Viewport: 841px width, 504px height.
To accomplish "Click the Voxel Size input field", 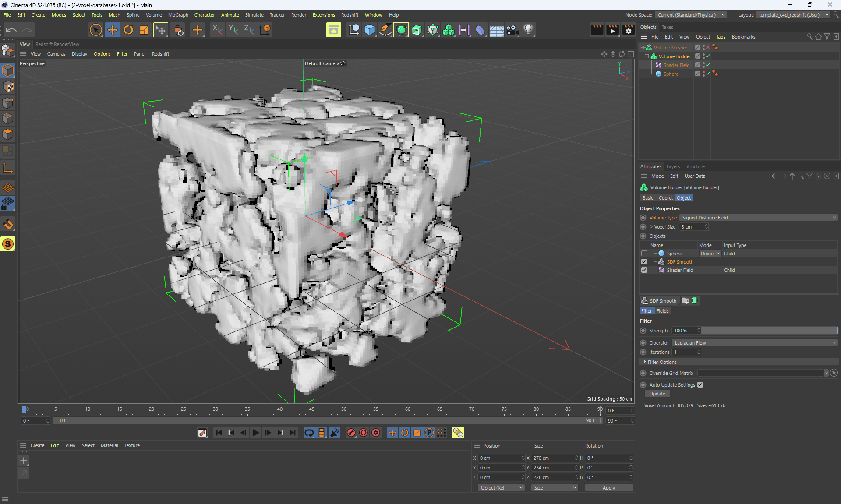I will coord(692,227).
